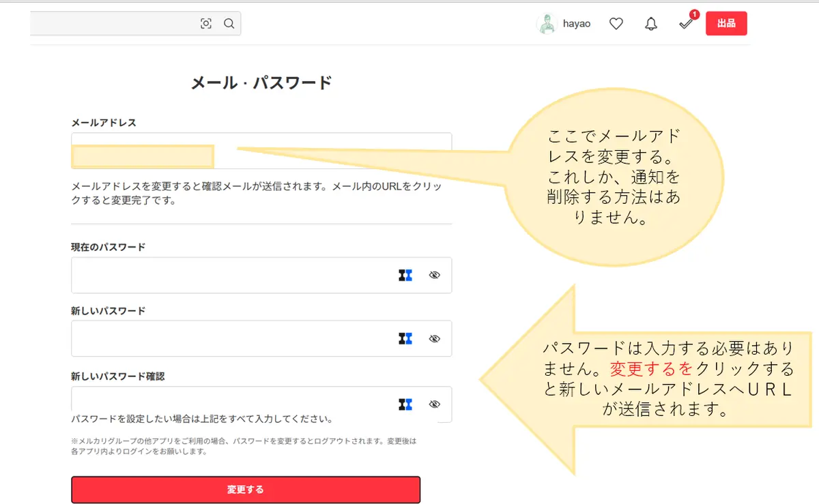Open 1Password in the current password field
Screen dimensions: 819x504
click(x=405, y=275)
